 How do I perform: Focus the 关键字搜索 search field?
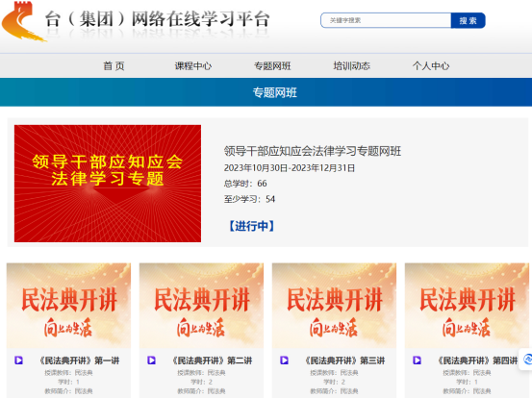[386, 20]
